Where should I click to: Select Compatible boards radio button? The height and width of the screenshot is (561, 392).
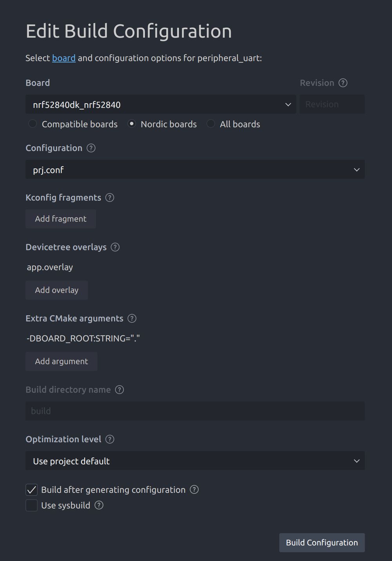click(33, 124)
